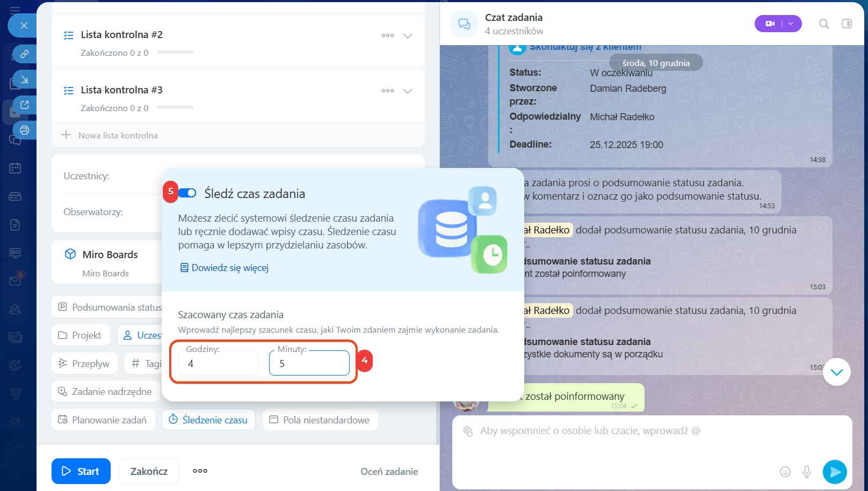The height and width of the screenshot is (491, 868).
Task: Open Lista kontrolna #2 more options menu
Action: (x=387, y=36)
